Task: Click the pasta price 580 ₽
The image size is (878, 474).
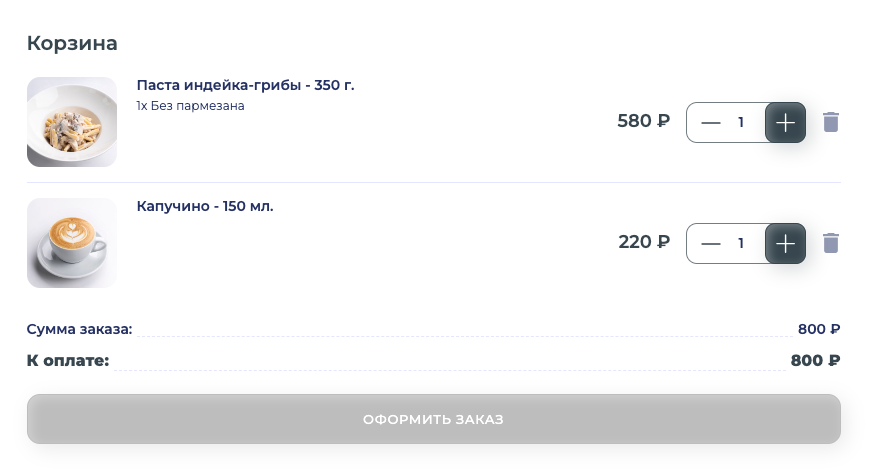Action: point(643,122)
